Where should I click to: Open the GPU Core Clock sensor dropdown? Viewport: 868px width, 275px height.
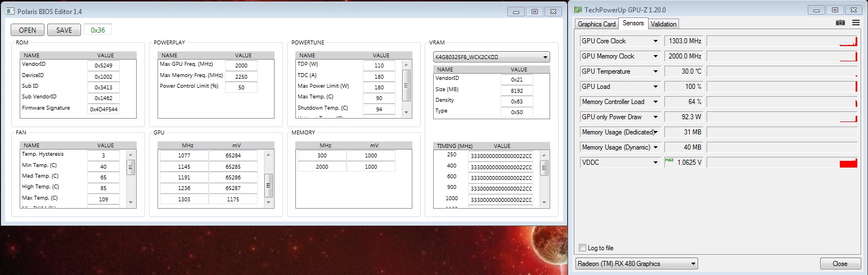(x=656, y=41)
